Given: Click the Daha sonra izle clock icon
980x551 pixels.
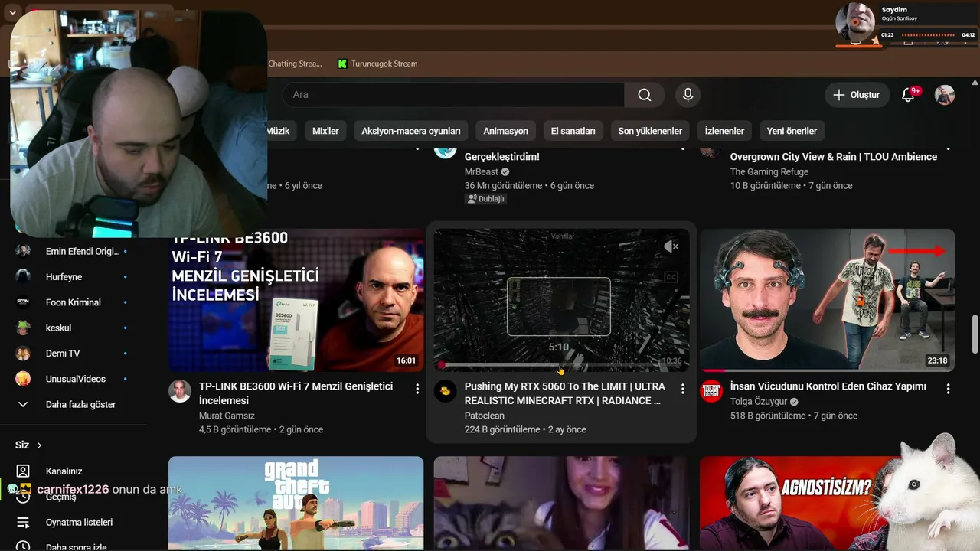Looking at the screenshot, I should [23, 546].
